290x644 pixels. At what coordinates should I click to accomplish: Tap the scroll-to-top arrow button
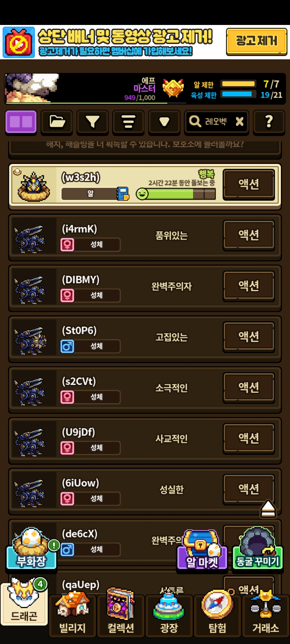[268, 508]
